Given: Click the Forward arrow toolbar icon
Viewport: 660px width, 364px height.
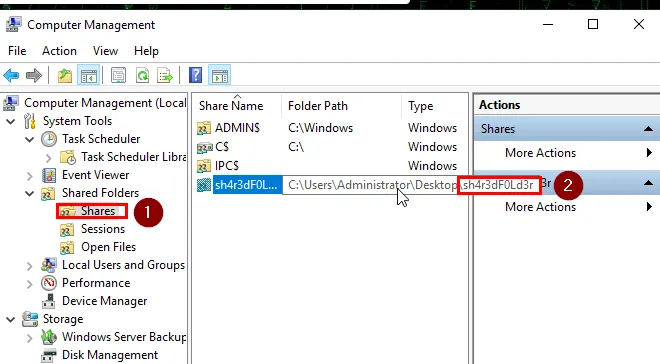Looking at the screenshot, I should click(34, 76).
